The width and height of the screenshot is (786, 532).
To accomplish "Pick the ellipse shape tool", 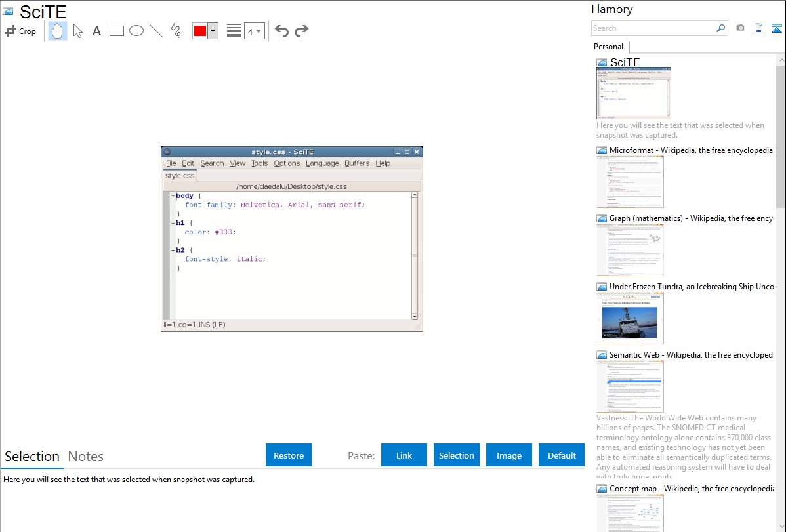I will click(x=136, y=31).
